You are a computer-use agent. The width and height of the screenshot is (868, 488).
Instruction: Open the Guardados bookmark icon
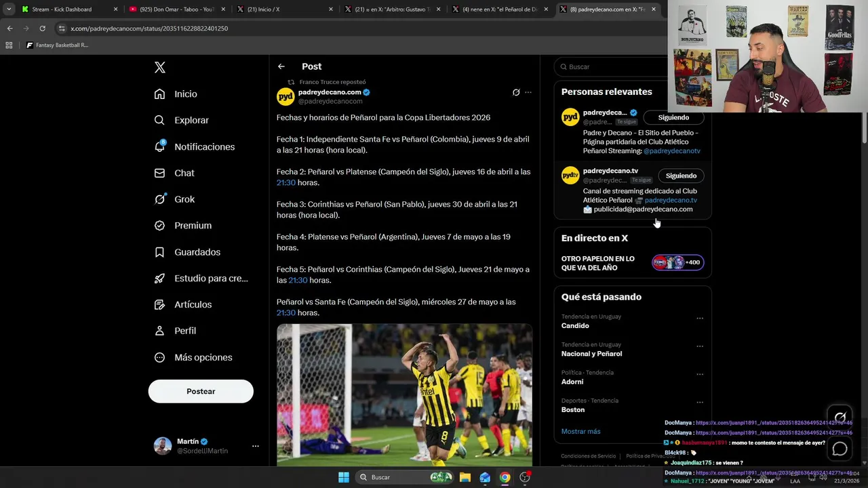click(x=159, y=252)
